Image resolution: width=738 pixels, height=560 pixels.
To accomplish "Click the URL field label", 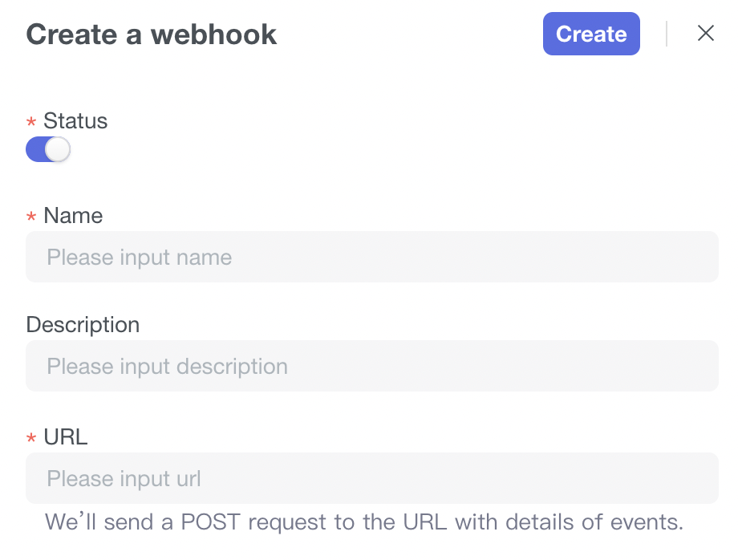I will click(65, 437).
